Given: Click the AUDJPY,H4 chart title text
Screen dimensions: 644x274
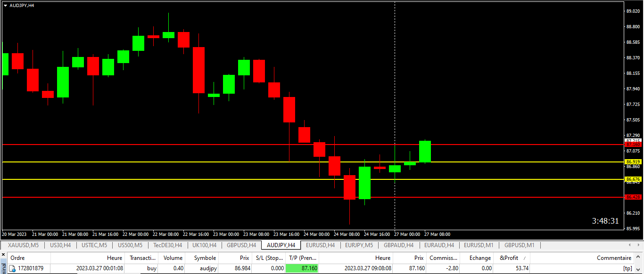Looking at the screenshot, I should pos(22,5).
